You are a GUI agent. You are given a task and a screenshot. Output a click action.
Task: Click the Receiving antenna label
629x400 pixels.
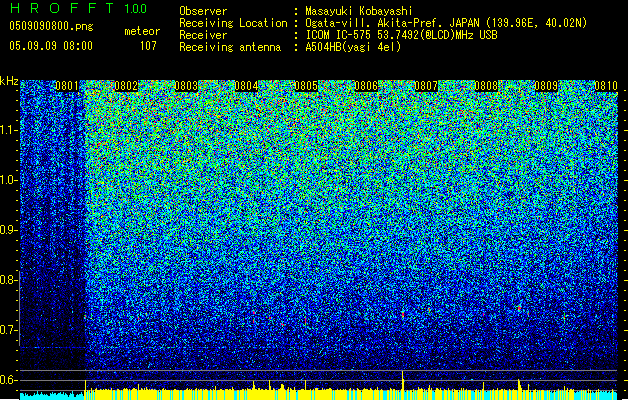pyautogui.click(x=230, y=47)
